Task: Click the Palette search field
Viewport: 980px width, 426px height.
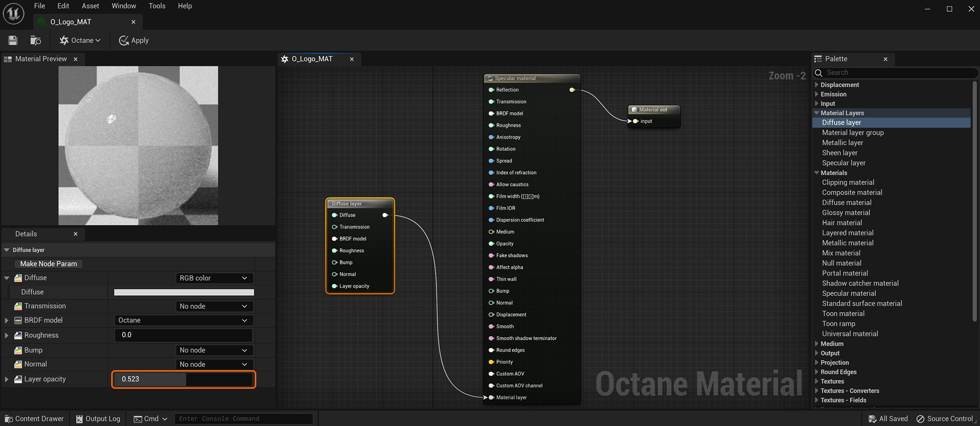Action: click(x=895, y=72)
